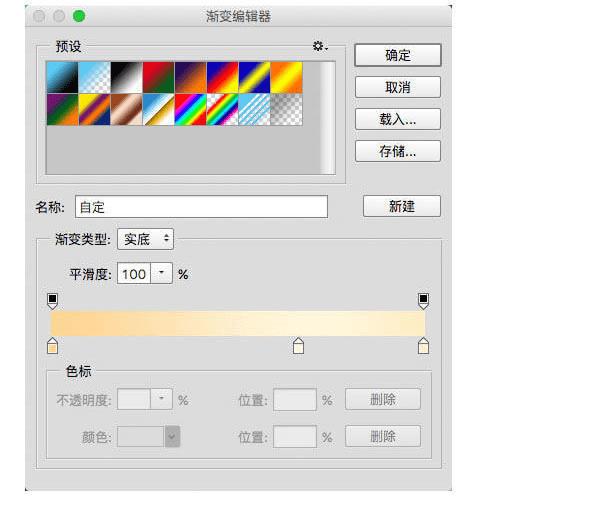Screen dimensions: 600x509
Task: Select the violet-green-orange gradient preset
Action: coord(62,109)
